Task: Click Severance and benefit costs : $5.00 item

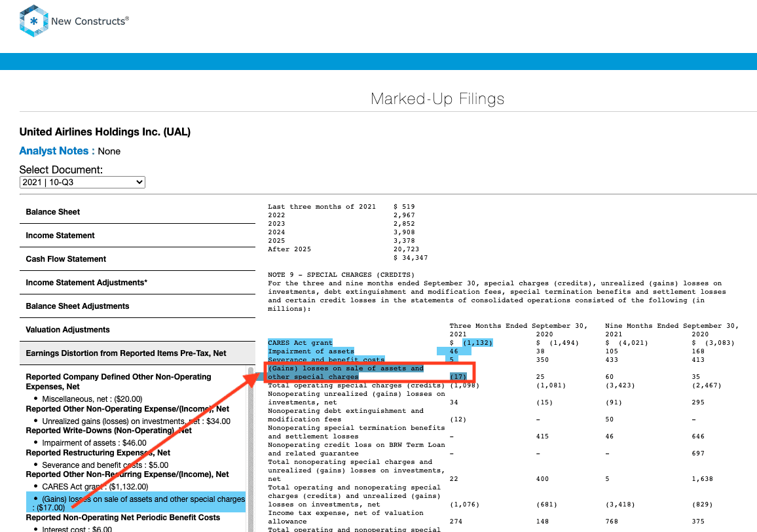Action: [x=105, y=465]
